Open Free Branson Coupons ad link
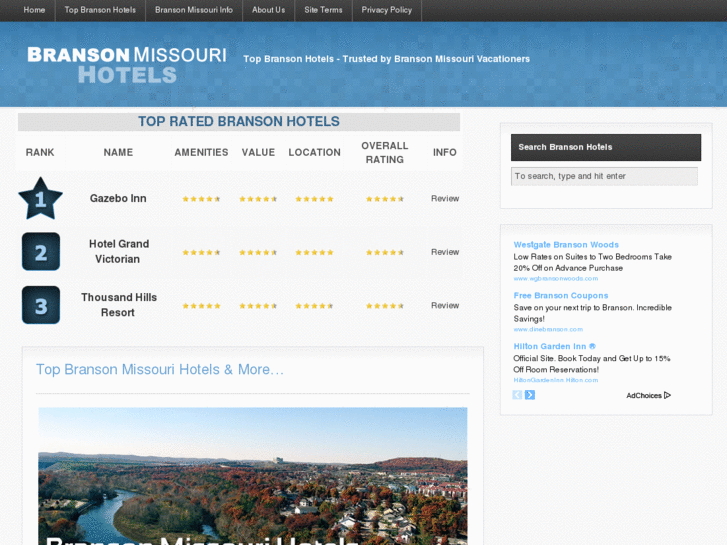The image size is (727, 545). pyautogui.click(x=561, y=295)
